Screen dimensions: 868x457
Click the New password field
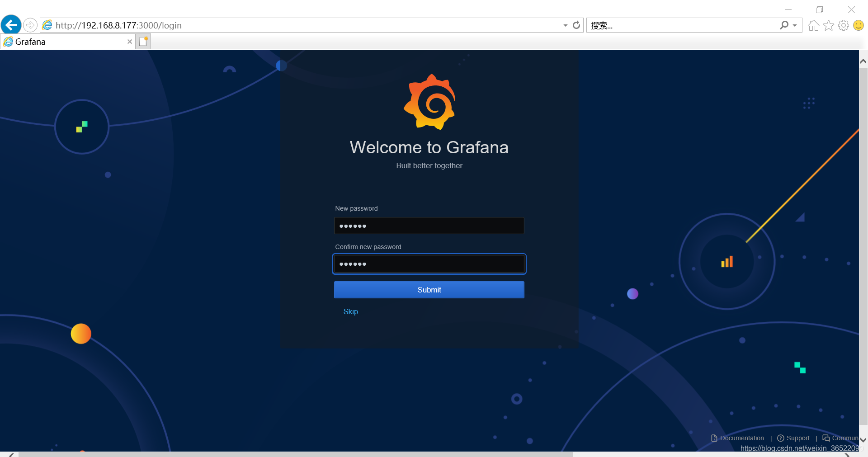pos(429,226)
